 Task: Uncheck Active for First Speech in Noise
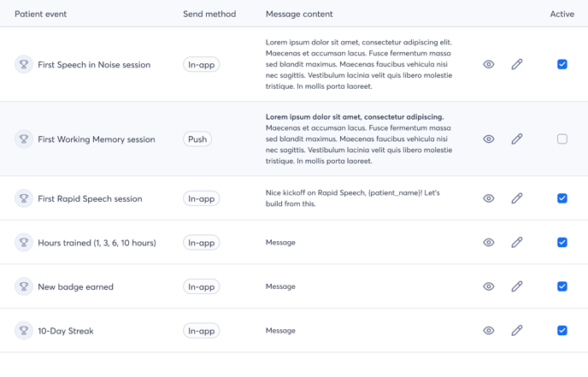click(562, 64)
